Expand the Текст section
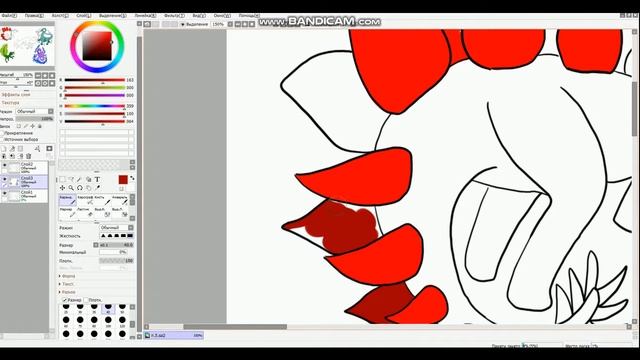Viewport: 640px width, 360px height. click(67, 284)
